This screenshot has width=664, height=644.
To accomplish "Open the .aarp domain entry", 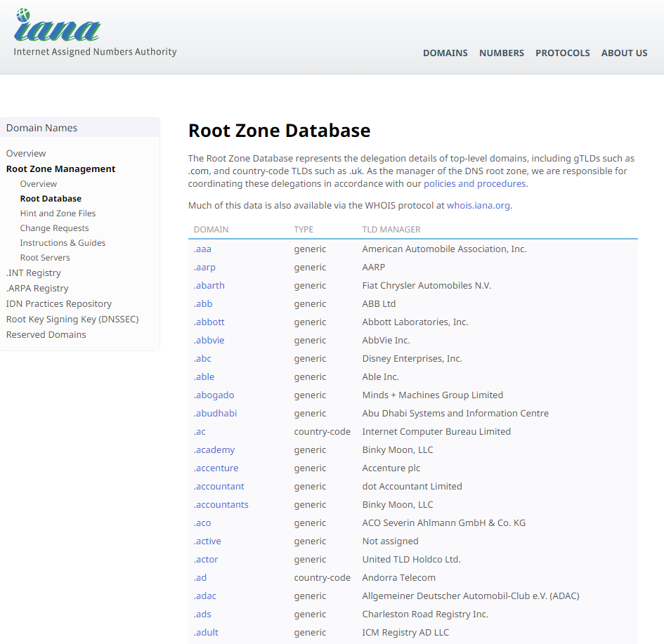I will click(204, 268).
